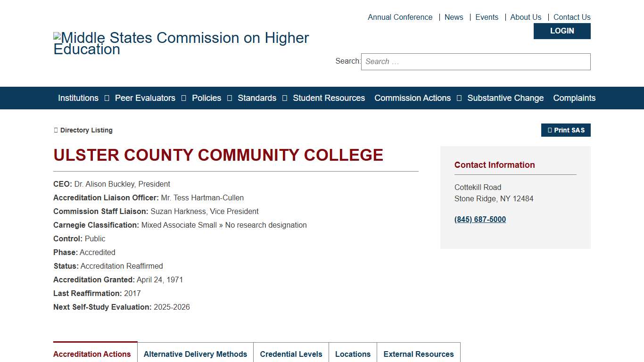Switch to the Credential Levels tab
Image resolution: width=644 pixels, height=362 pixels.
pyautogui.click(x=291, y=354)
